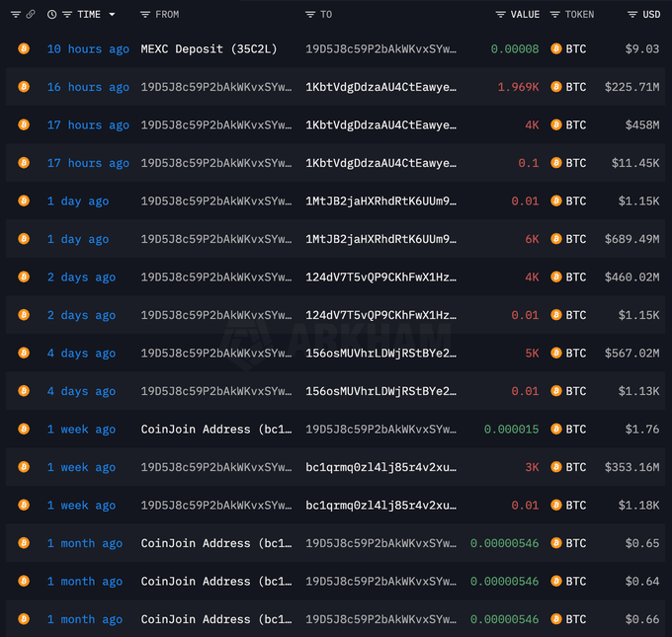Open the filter icon next to TO
Screen dimensions: 672x637
coord(310,15)
